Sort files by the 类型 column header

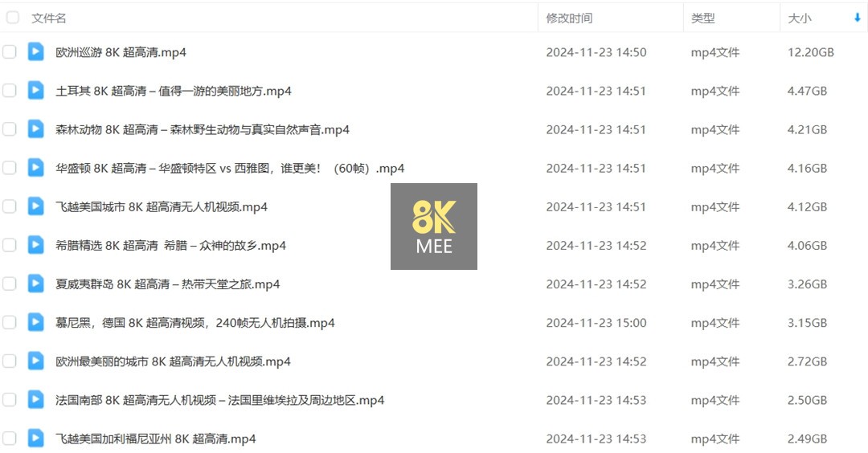pyautogui.click(x=702, y=18)
